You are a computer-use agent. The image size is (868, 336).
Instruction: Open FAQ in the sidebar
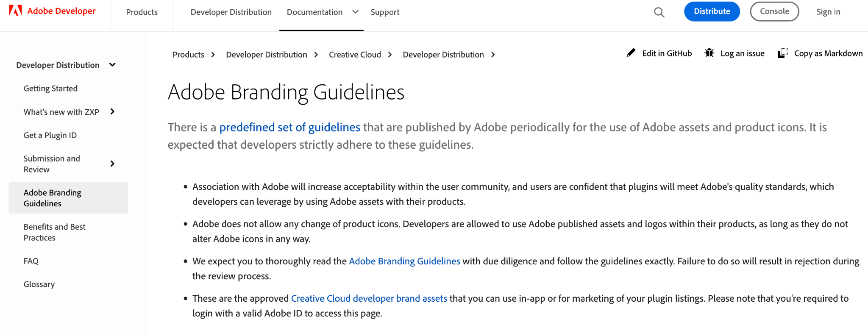click(31, 261)
